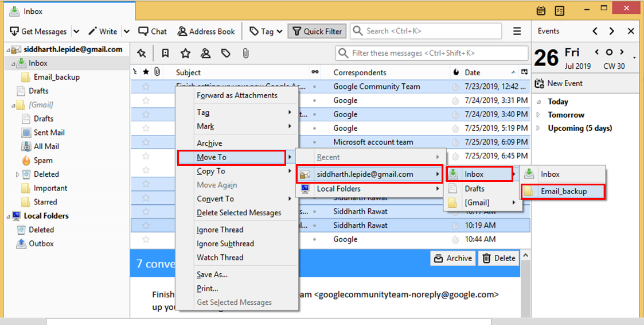Viewport: 644px width, 326px height.
Task: Open the hamburger application menu
Action: point(517,31)
